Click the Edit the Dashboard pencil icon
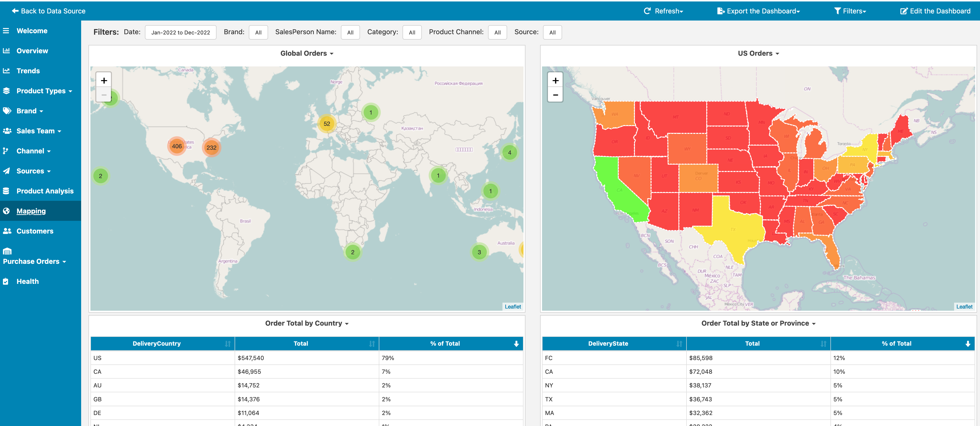 (904, 11)
